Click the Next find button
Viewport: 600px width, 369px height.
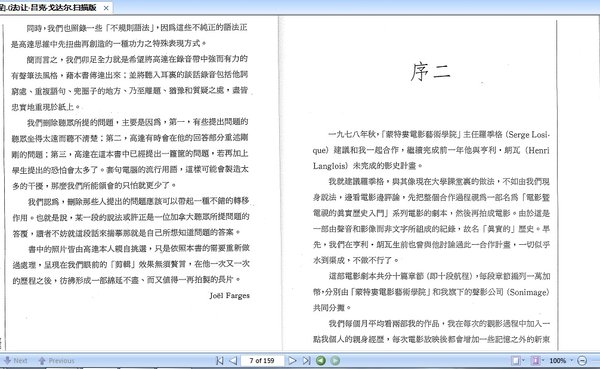click(16, 361)
